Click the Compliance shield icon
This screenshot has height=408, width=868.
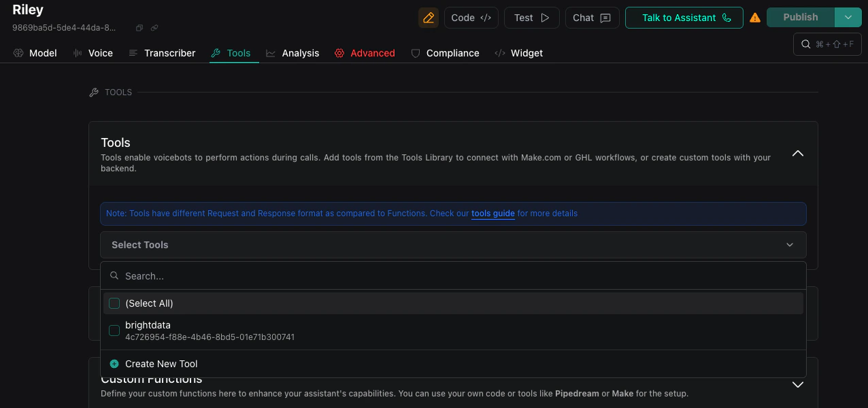[416, 52]
